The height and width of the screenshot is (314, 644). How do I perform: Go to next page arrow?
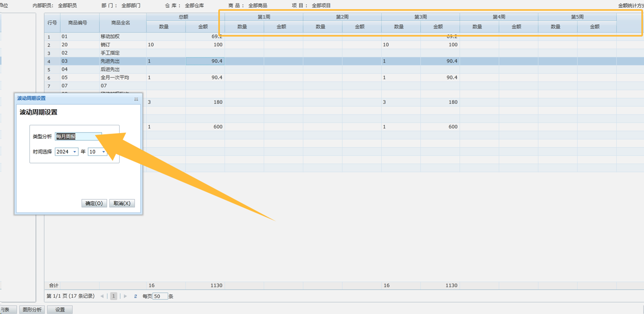(125, 296)
